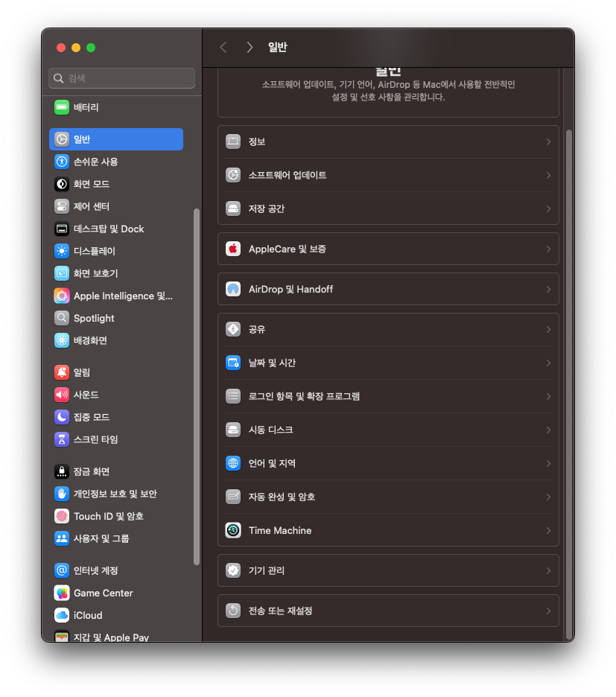Open the 제어 센터 icon
Viewport: 616px width, 697px height.
(62, 206)
